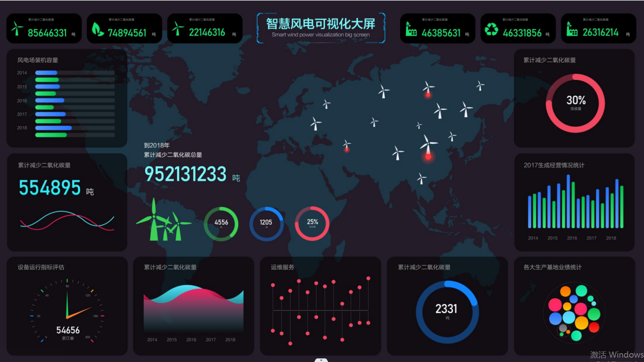Click the 风电场装机容量 panel heading
This screenshot has height=362, width=644.
(x=38, y=60)
